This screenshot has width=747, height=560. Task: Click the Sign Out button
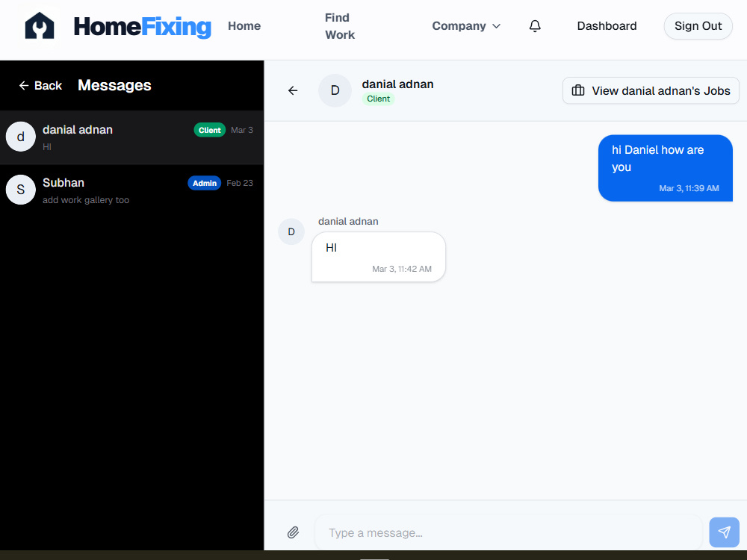pos(698,26)
